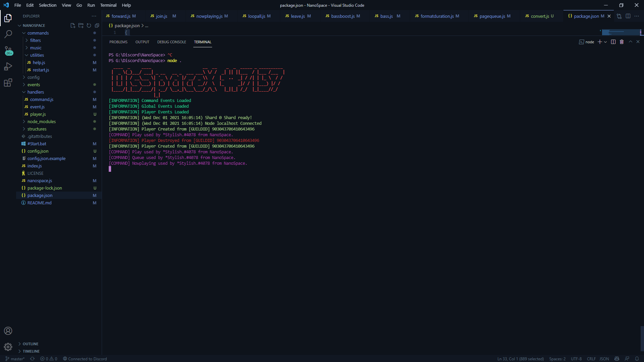The image size is (644, 362).
Task: Click New Folder icon in explorer
Action: click(x=81, y=25)
